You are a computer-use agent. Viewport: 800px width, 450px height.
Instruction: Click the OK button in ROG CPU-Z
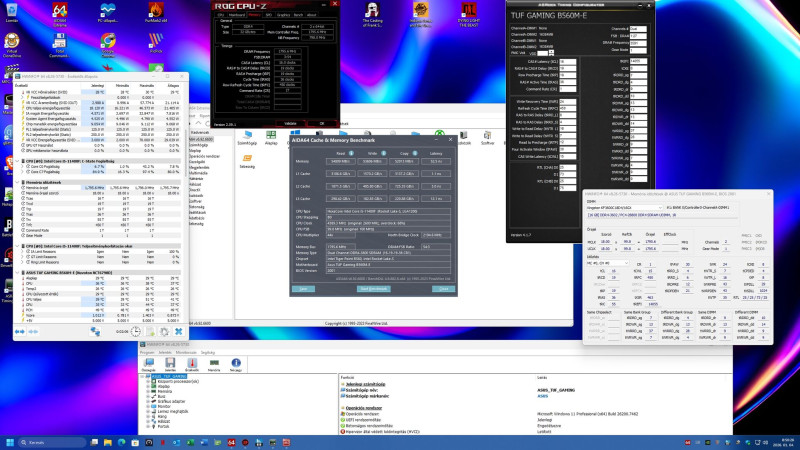[x=321, y=123]
